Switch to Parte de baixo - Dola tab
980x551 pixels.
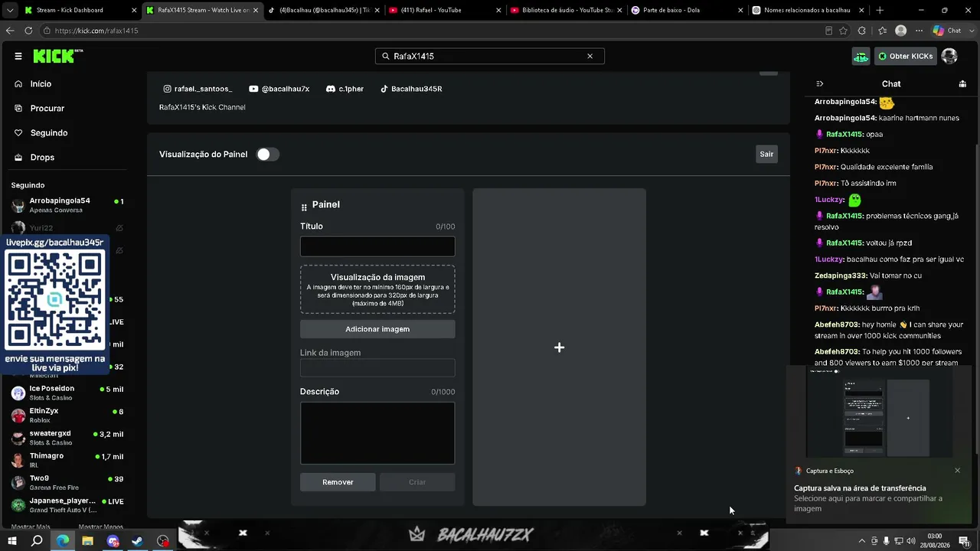(686, 10)
